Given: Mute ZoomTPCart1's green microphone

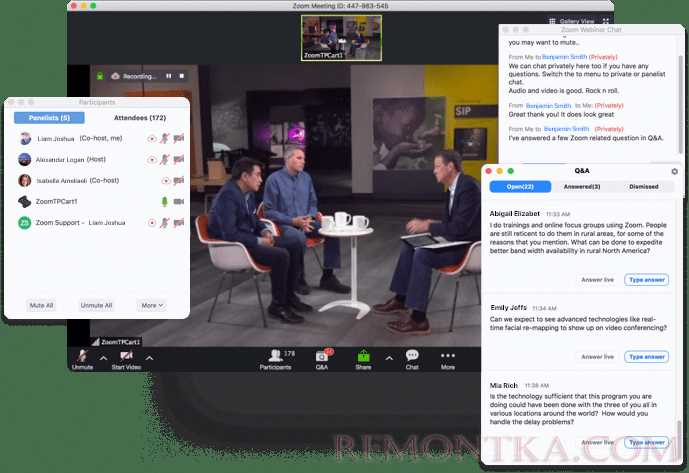Looking at the screenshot, I should 165,201.
